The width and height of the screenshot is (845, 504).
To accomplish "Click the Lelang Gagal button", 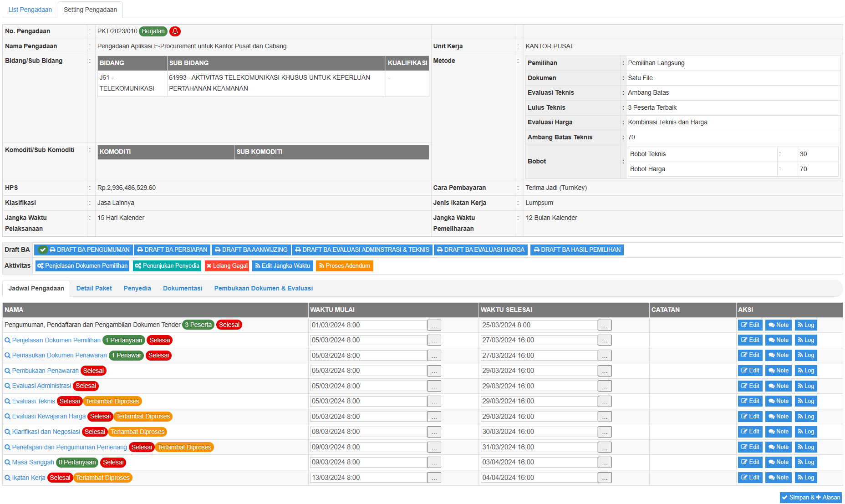I will 227,266.
